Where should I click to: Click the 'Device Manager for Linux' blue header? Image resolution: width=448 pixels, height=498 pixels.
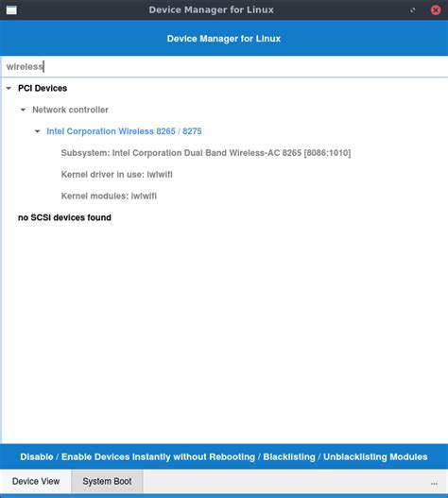(x=224, y=39)
